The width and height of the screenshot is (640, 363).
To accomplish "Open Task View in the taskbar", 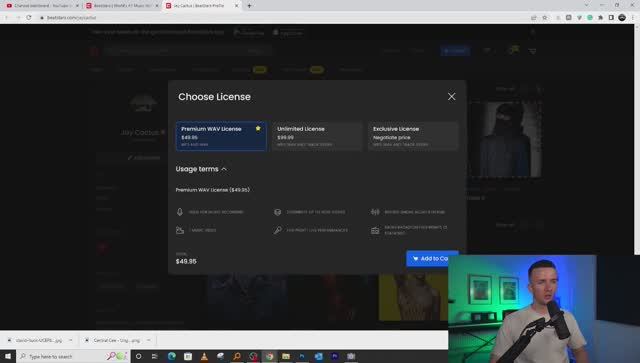I will pos(155,356).
